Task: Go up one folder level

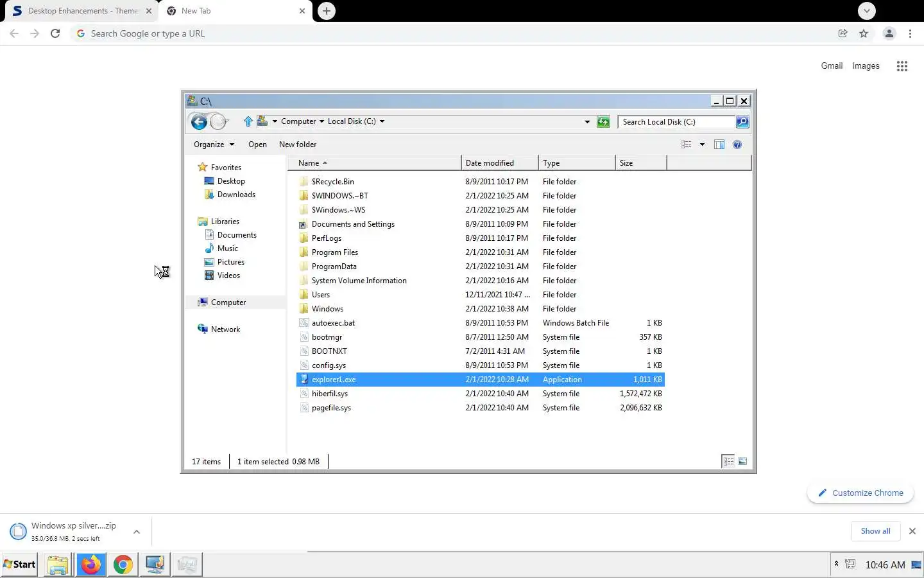Action: pos(248,121)
